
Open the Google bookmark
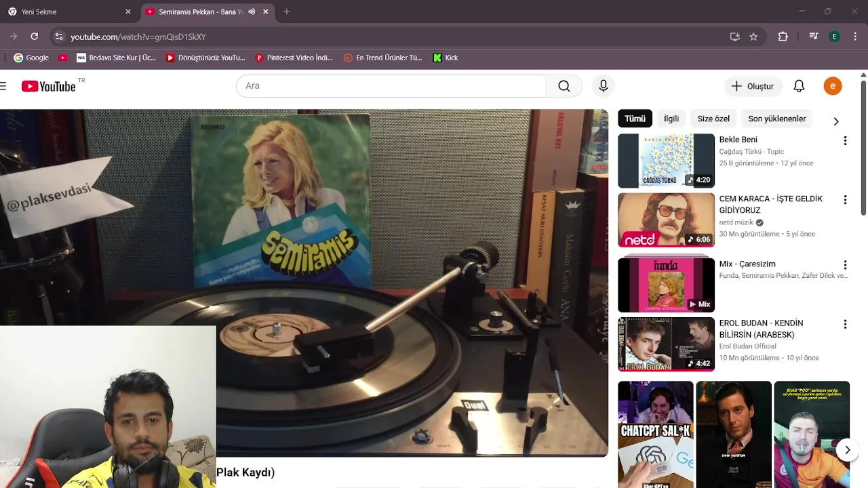31,58
